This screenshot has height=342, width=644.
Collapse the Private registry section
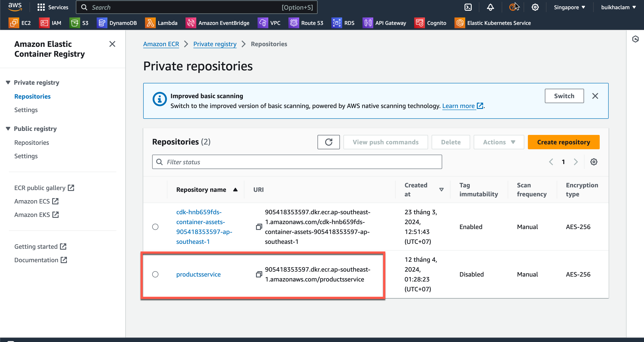8,83
